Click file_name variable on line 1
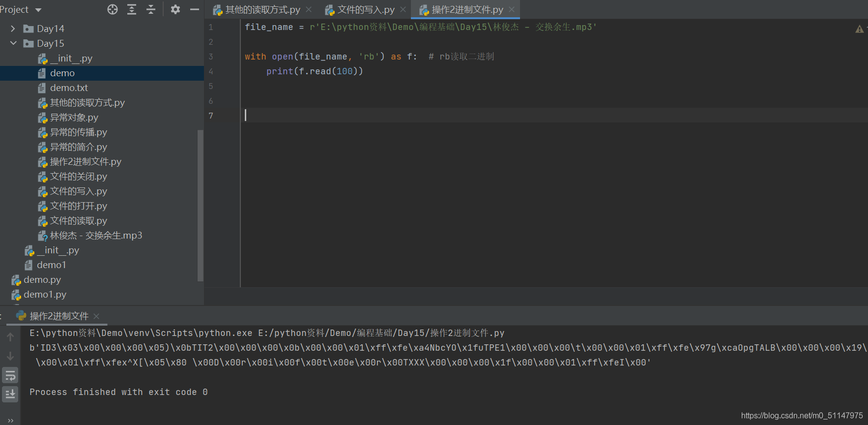 pyautogui.click(x=269, y=27)
